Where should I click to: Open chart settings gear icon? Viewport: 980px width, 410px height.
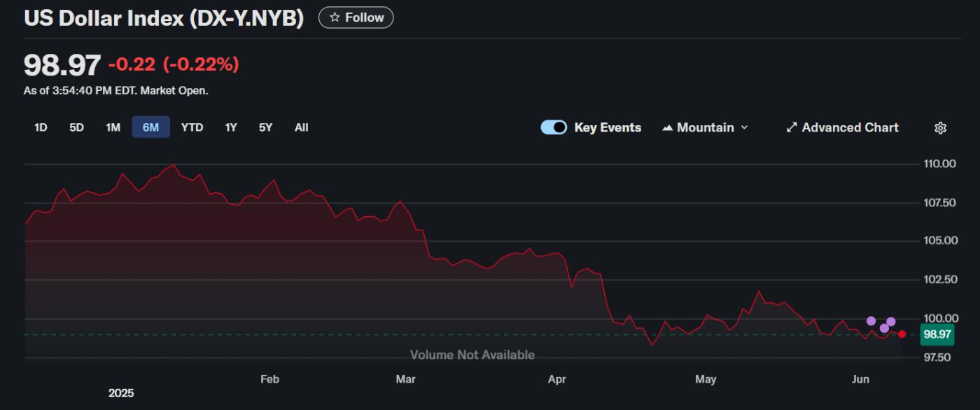tap(940, 128)
